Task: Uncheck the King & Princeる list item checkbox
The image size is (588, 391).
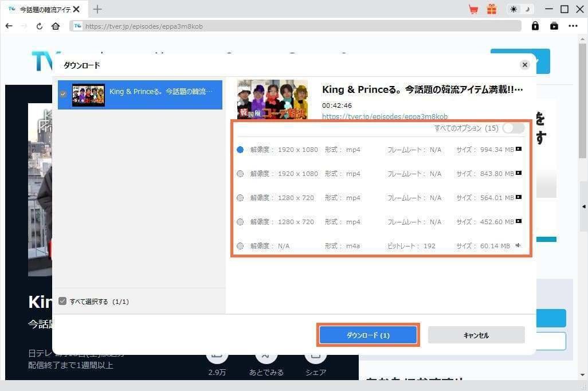Action: coord(64,94)
